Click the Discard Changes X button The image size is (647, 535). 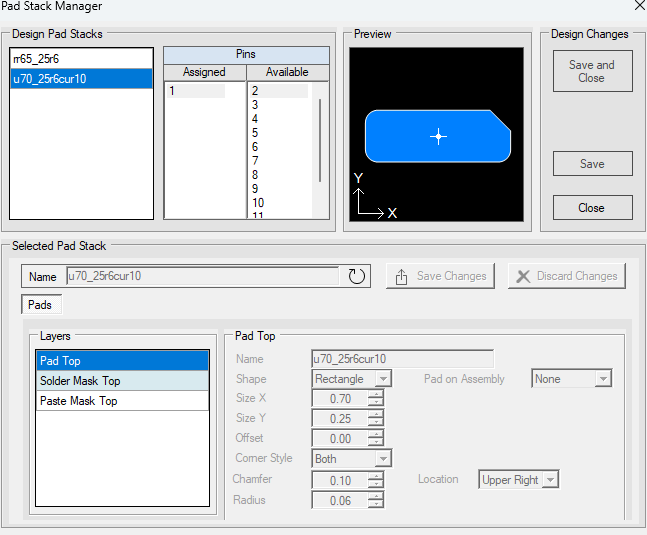pos(565,276)
